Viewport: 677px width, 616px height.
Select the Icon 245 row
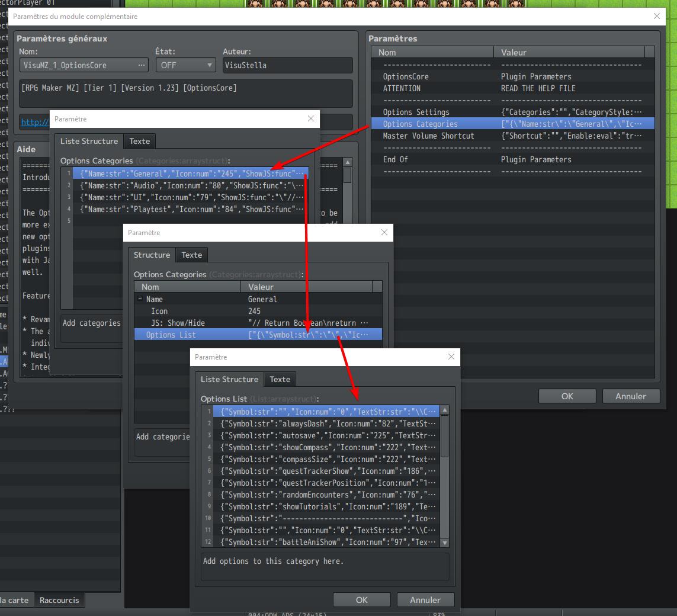point(258,311)
